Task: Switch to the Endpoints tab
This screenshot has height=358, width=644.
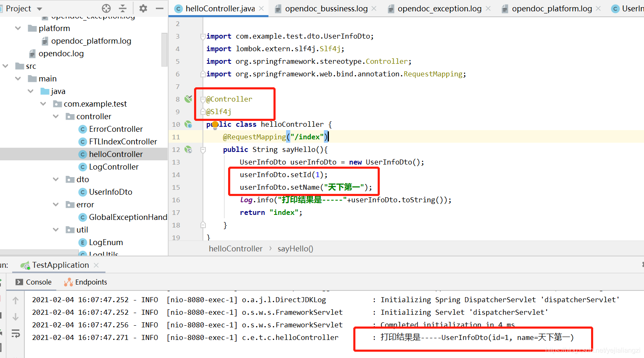Action: tap(86, 282)
